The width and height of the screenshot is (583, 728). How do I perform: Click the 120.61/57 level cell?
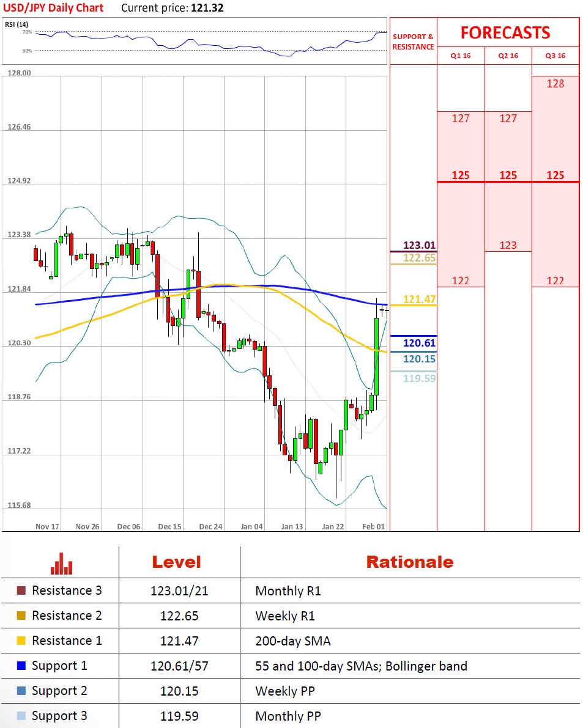click(x=179, y=666)
